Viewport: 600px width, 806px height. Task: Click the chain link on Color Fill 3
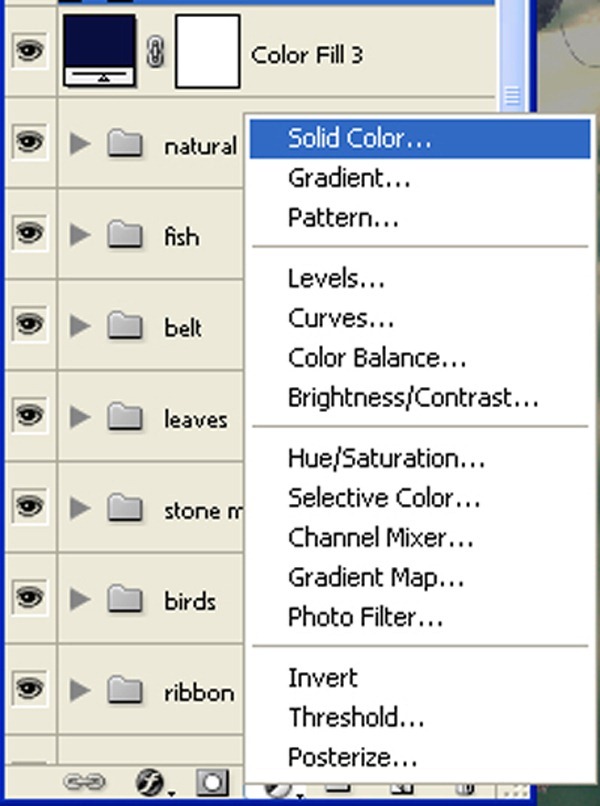pyautogui.click(x=155, y=53)
